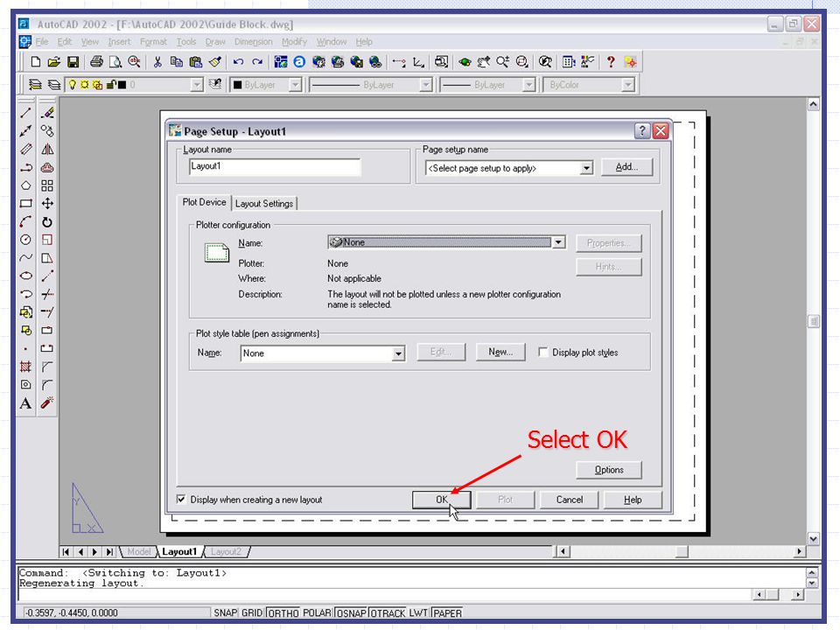The height and width of the screenshot is (630, 840).
Task: Click the New drawing icon
Action: coord(35,62)
